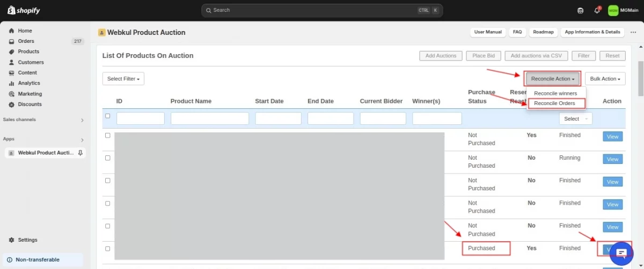Click the Current Bidder filter field
This screenshot has width=644, height=269.
(383, 118)
